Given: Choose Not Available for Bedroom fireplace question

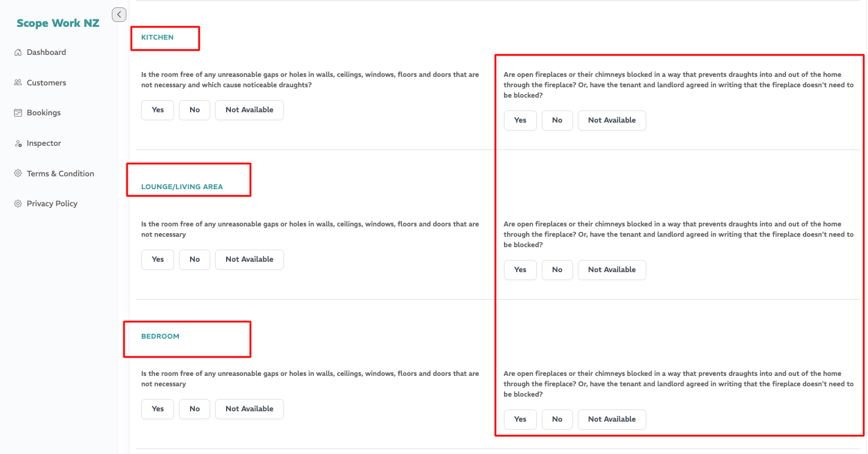Looking at the screenshot, I should point(612,419).
